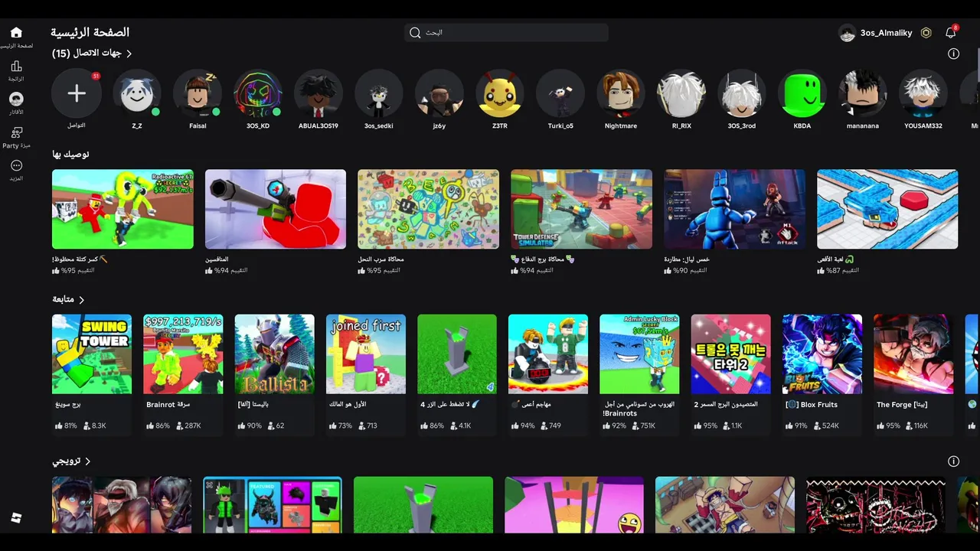Open the Charts sidebar icon

(16, 67)
